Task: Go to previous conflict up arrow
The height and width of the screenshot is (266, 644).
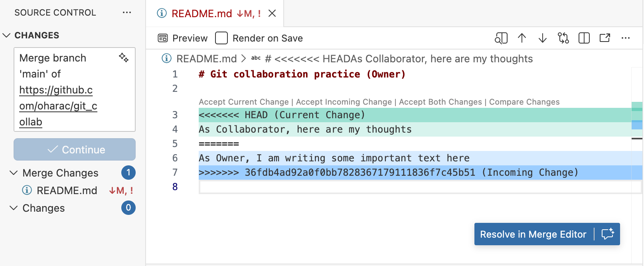Action: pos(522,38)
